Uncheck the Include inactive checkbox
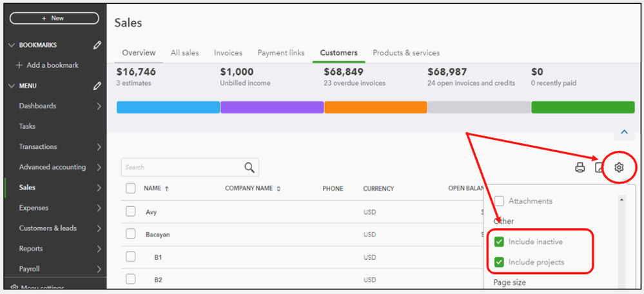Screen dimensions: 644x294 499,242
